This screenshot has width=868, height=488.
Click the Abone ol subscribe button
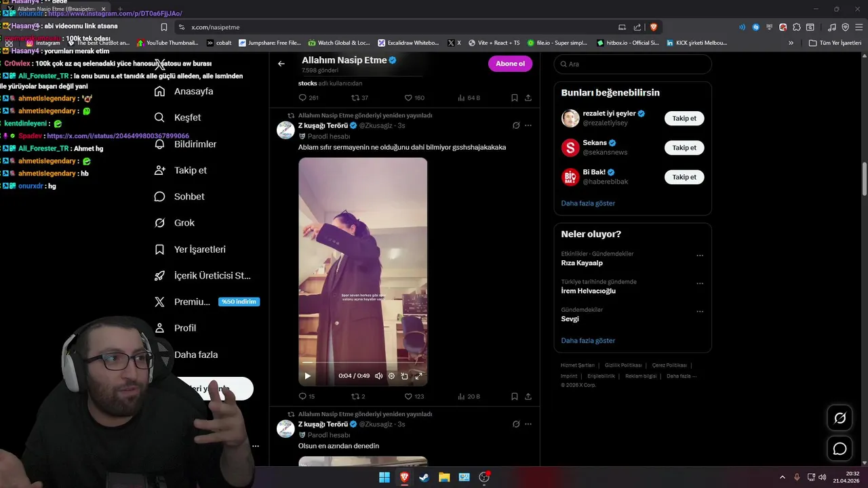[x=510, y=64]
